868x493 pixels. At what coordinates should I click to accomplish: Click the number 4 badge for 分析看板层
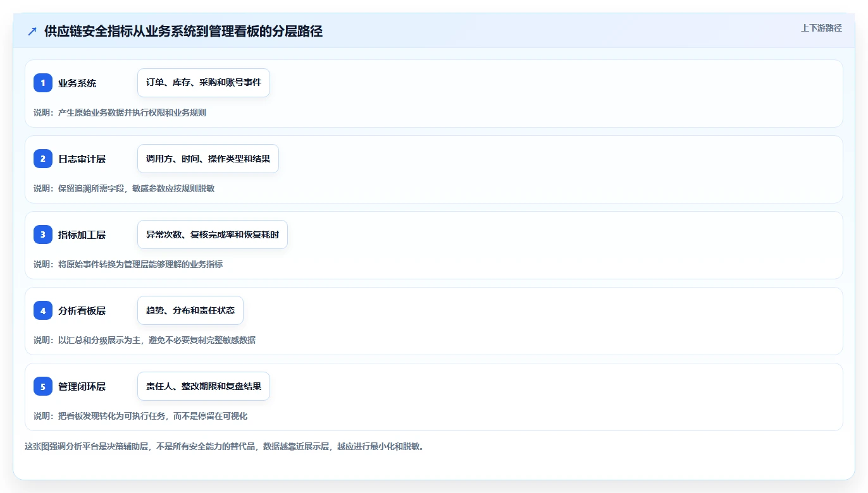tap(43, 310)
